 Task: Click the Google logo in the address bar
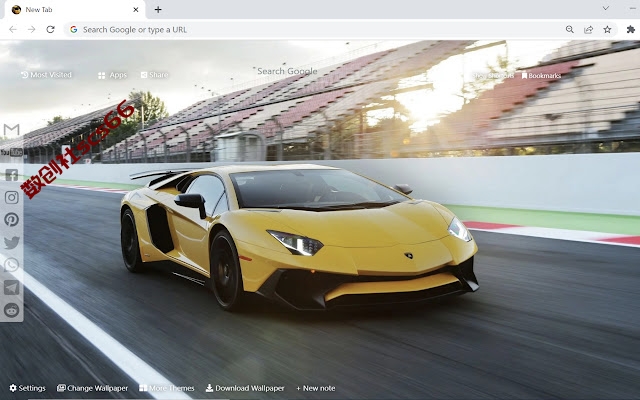pos(73,29)
